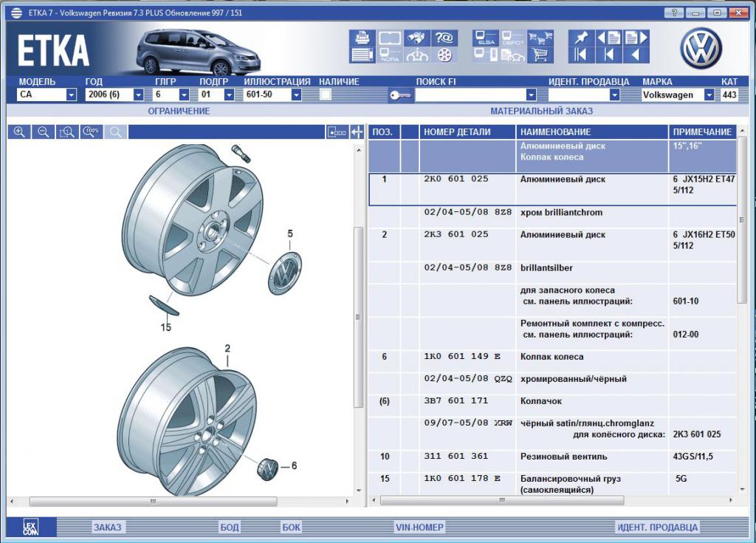Screen dimensions: 756x543
Task: Click the blank rounded frame icon beside the printer
Action: 390,38
